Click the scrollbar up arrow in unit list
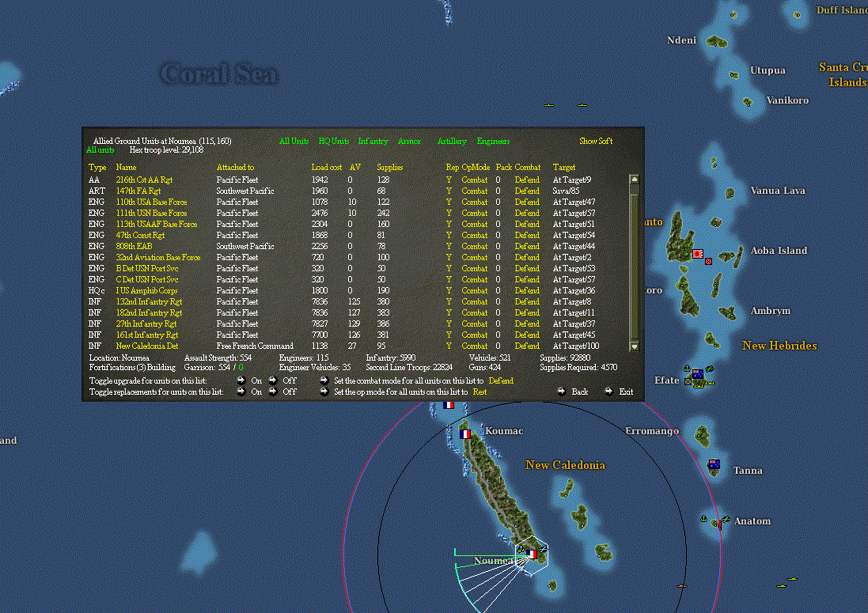 tap(635, 180)
